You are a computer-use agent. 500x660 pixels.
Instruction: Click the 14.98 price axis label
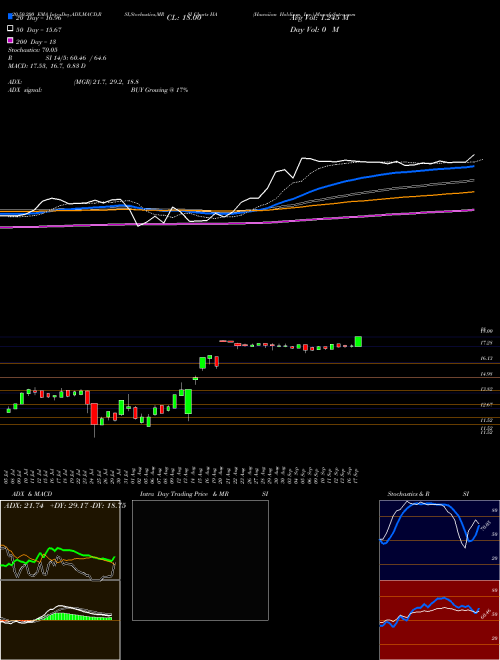pyautogui.click(x=487, y=374)
